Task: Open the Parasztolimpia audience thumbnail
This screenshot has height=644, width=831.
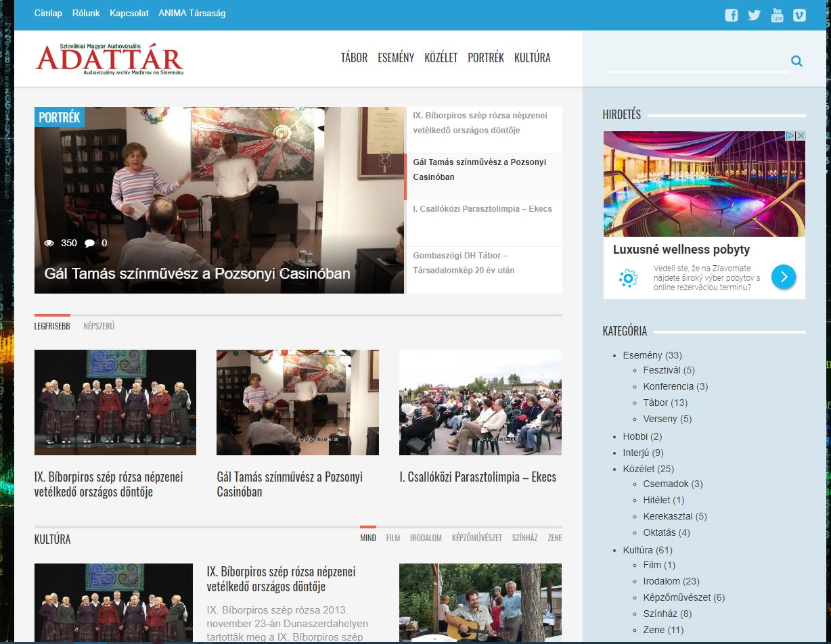Action: coord(480,402)
